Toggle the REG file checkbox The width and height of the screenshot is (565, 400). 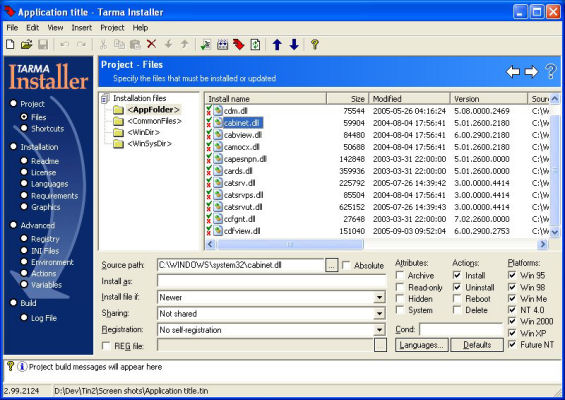106,346
